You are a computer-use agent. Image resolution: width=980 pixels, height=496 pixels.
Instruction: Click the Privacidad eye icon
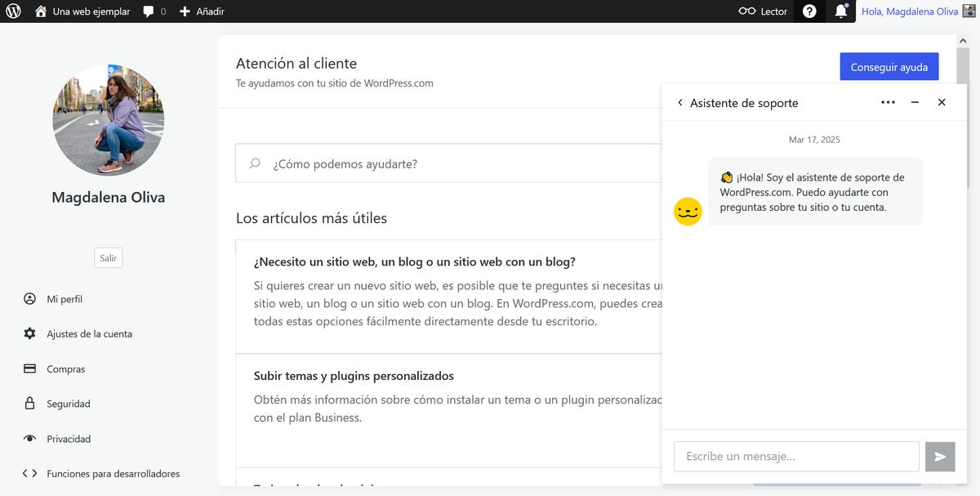pos(29,439)
